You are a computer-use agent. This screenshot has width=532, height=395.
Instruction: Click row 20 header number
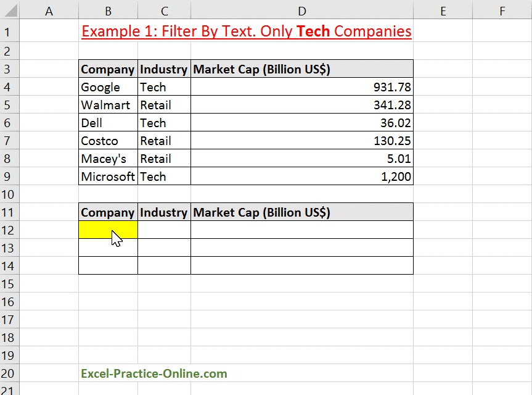click(8, 373)
